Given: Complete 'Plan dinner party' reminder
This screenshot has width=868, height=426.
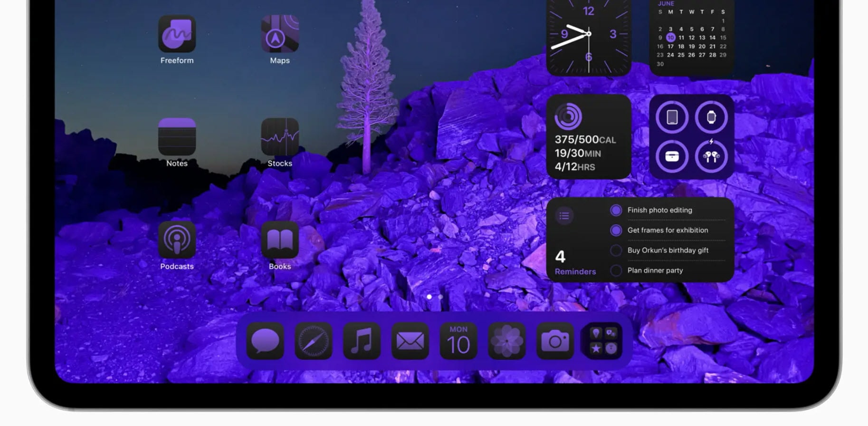Looking at the screenshot, I should [616, 271].
